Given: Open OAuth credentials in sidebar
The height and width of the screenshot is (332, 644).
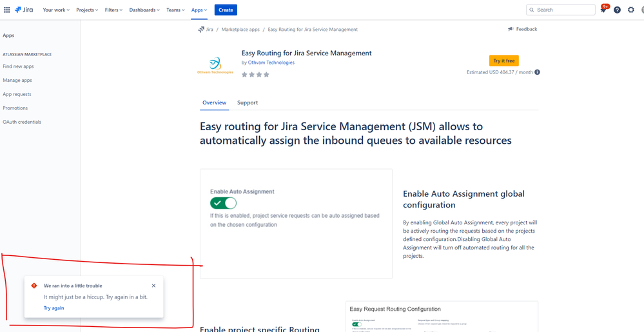Looking at the screenshot, I should click(22, 122).
